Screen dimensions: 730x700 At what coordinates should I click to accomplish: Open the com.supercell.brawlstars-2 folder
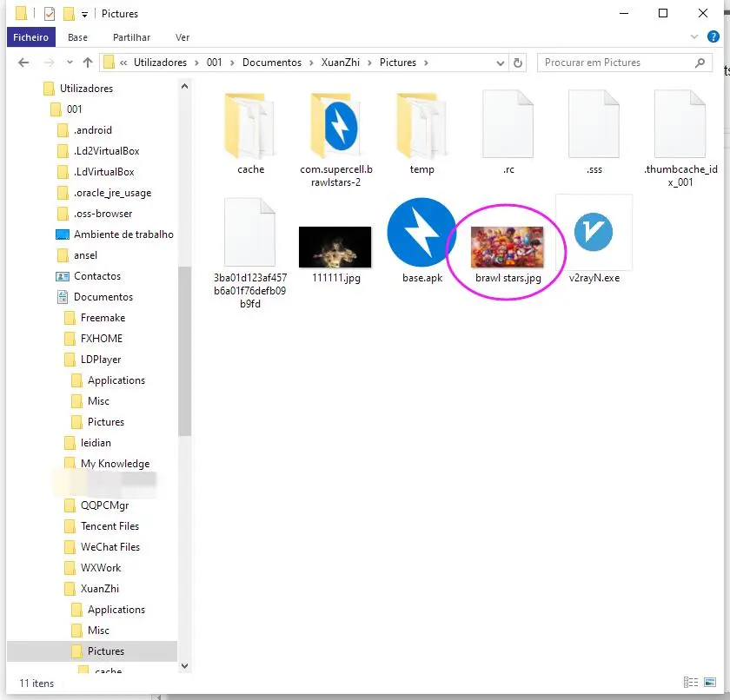click(x=335, y=126)
